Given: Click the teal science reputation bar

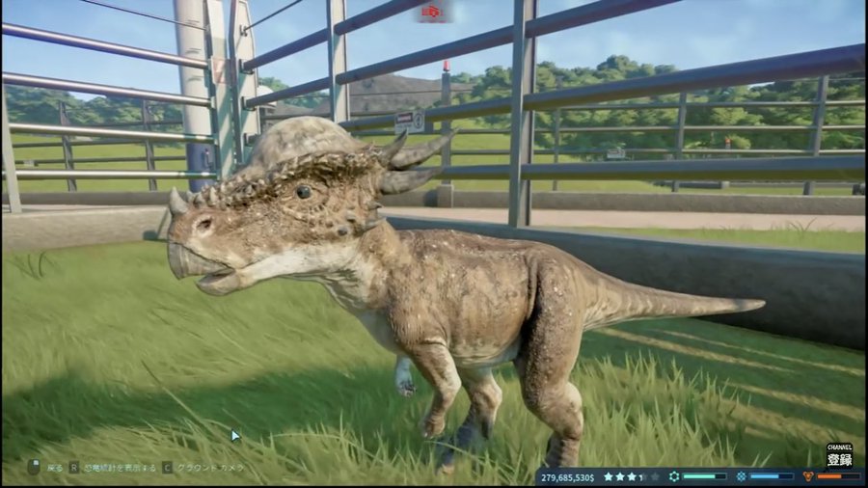Looking at the screenshot, I should click(704, 476).
